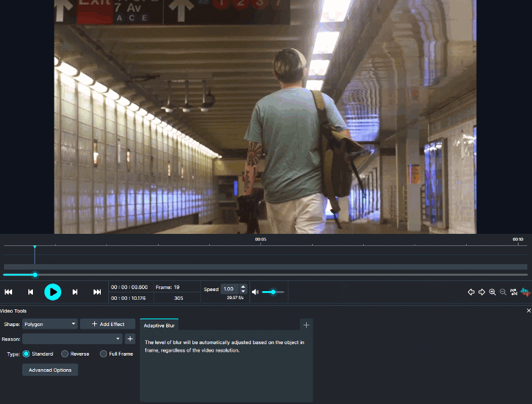Zoom in on the timeline
The height and width of the screenshot is (404, 532).
492,292
